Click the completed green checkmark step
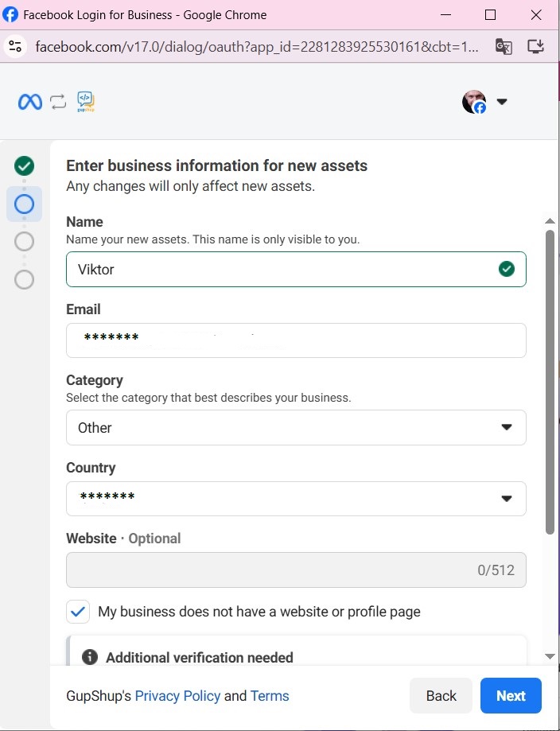 (25, 165)
